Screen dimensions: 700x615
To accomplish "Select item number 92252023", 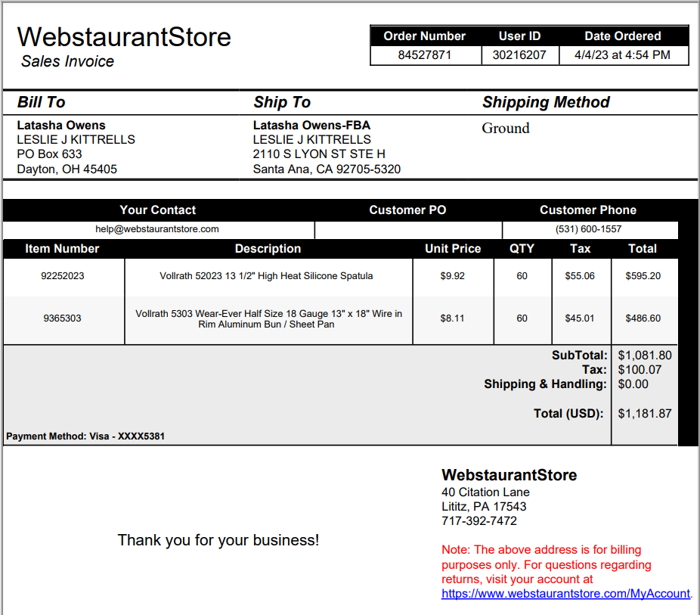I will point(63,276).
